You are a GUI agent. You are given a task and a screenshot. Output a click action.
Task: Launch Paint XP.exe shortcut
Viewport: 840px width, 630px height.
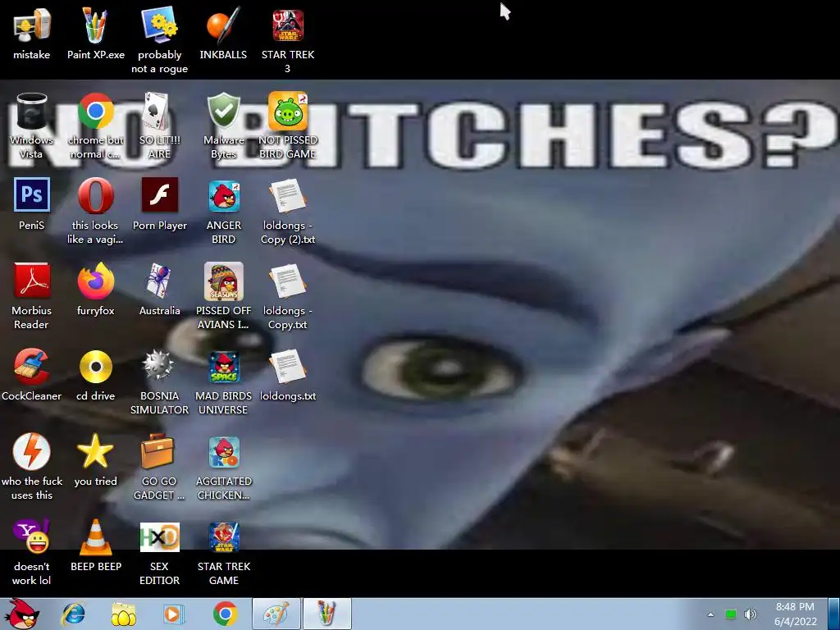coord(95,25)
